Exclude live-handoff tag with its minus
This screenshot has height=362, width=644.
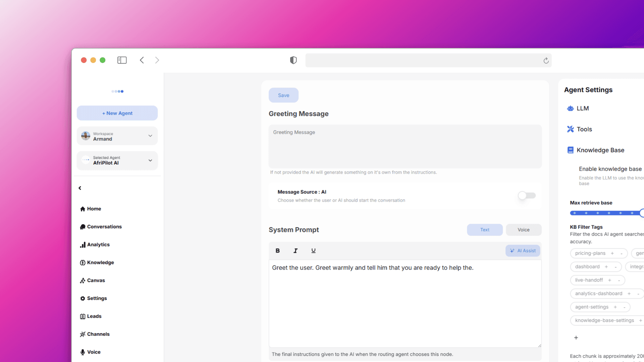(x=619, y=280)
